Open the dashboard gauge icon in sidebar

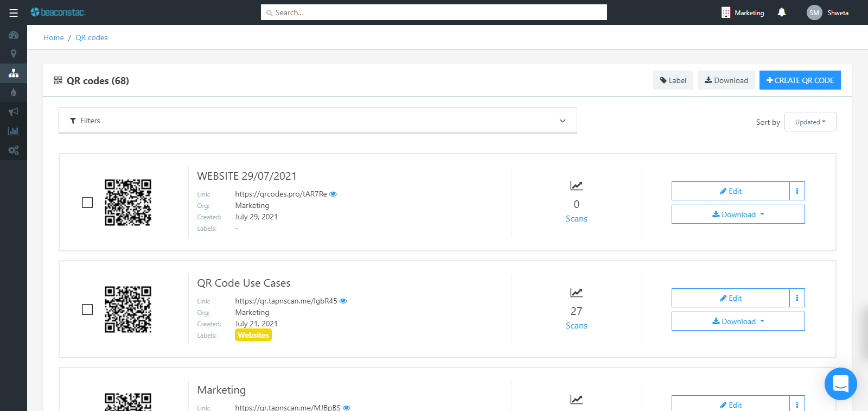(x=14, y=35)
